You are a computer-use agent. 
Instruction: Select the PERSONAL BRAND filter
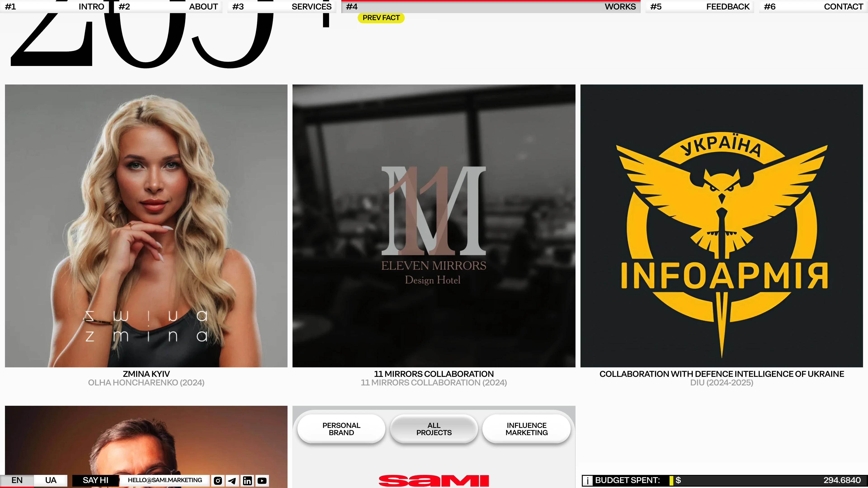(x=341, y=429)
